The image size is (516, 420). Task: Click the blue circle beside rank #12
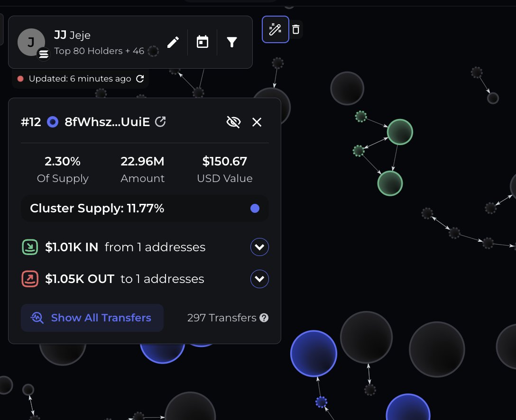(x=53, y=122)
